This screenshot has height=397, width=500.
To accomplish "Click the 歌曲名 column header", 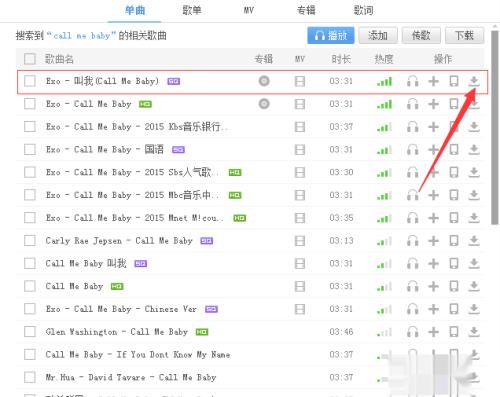I will 59,59.
